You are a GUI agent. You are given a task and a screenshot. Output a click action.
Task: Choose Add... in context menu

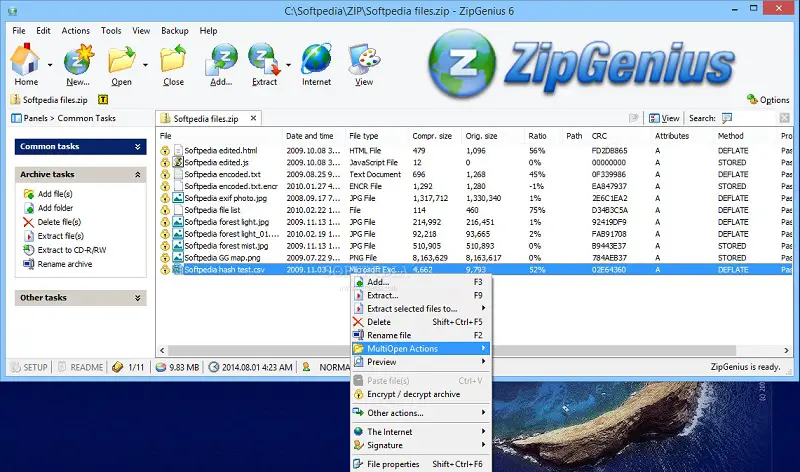point(420,282)
